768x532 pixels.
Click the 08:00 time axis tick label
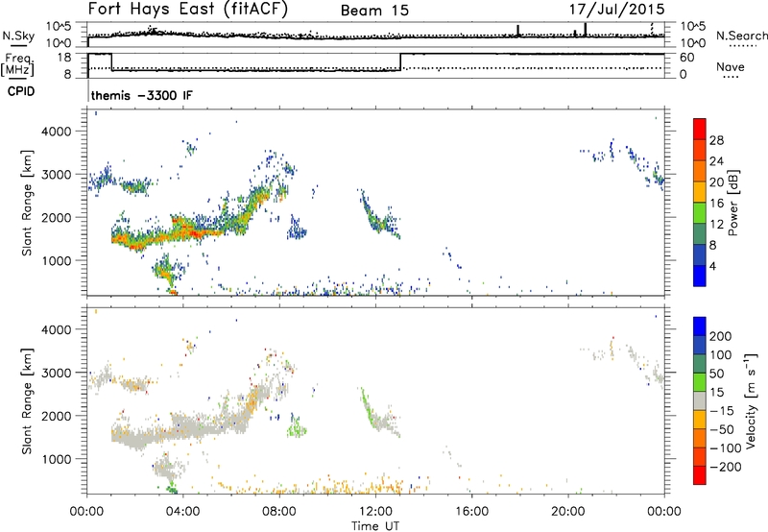point(279,512)
